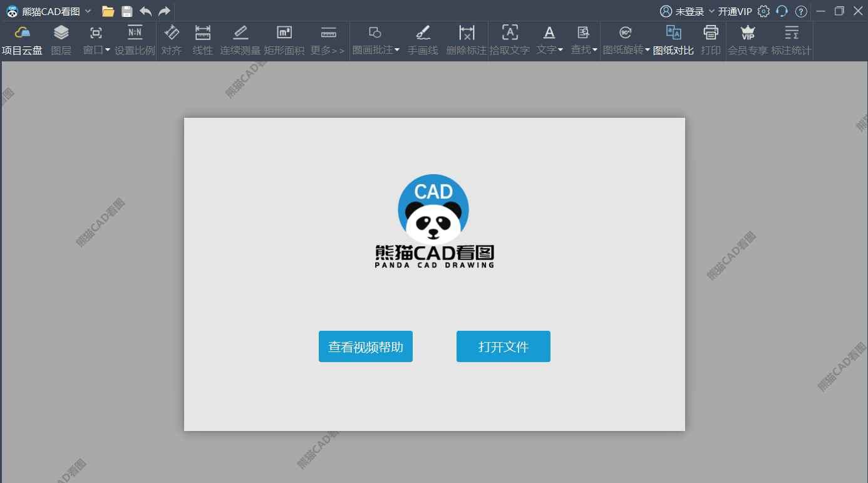Select the 连续测量 continuous measure tool
Screen dimensions: 868x483
point(240,41)
